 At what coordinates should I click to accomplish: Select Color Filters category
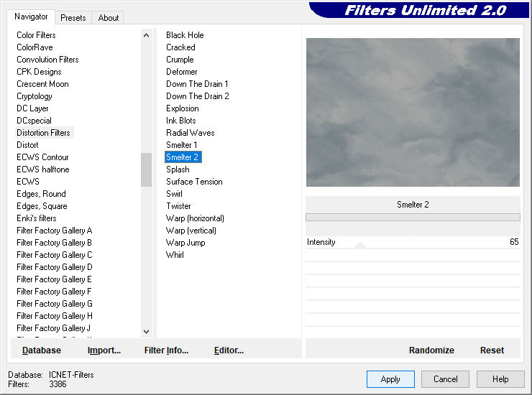pos(36,35)
